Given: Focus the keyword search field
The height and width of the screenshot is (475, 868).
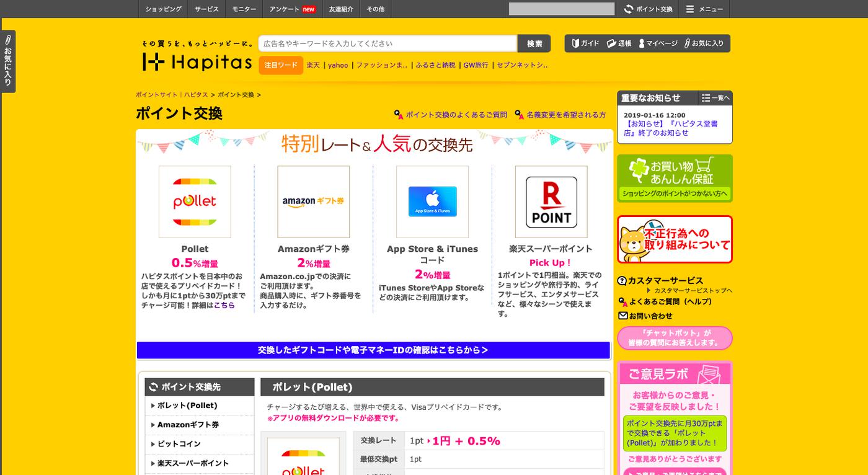Looking at the screenshot, I should pos(387,43).
